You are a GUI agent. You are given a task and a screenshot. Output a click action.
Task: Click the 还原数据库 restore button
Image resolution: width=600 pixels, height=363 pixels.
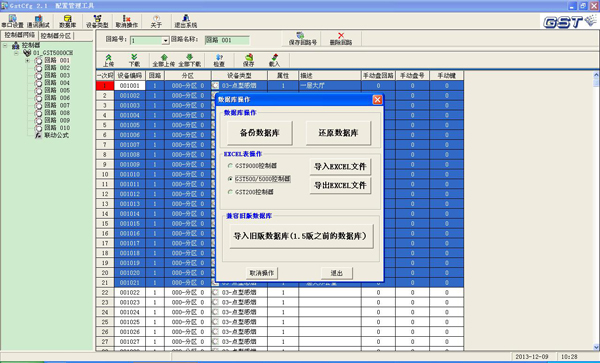point(338,133)
